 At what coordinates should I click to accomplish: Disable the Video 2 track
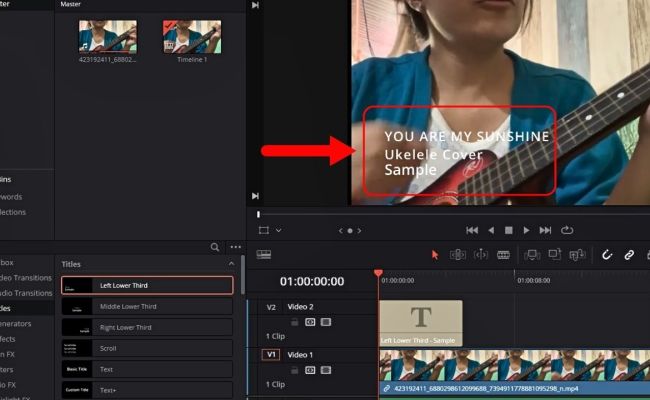tap(326, 322)
